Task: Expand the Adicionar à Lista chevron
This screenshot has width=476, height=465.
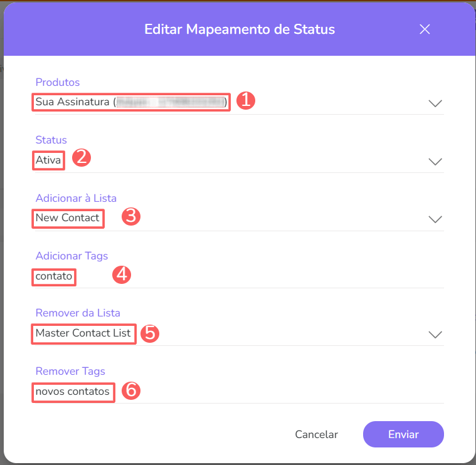Action: click(435, 219)
